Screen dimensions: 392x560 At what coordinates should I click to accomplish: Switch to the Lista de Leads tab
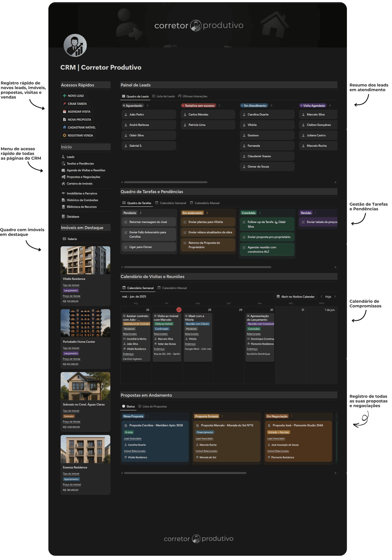click(x=164, y=96)
